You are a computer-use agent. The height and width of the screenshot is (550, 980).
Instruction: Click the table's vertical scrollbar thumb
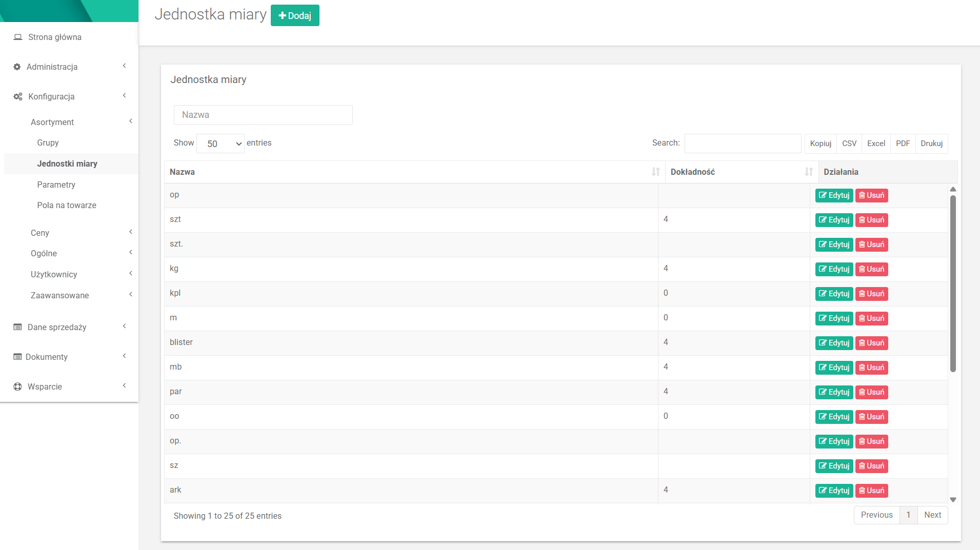(x=953, y=282)
